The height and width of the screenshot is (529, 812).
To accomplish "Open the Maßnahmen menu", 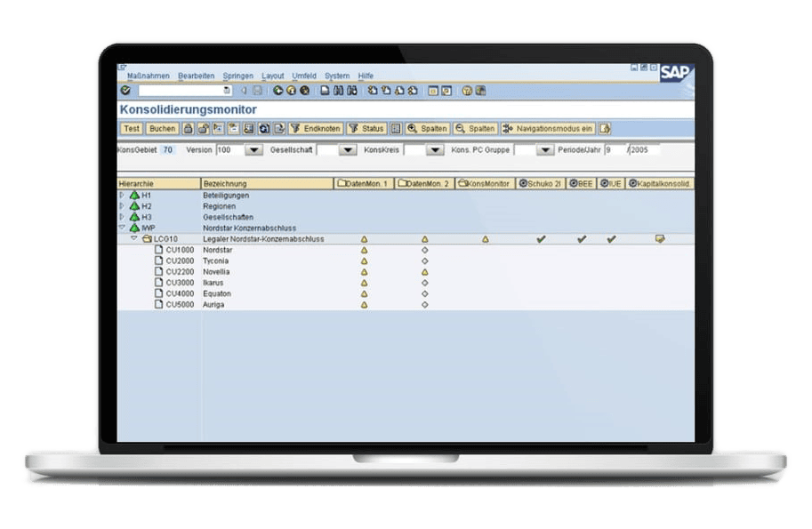I will point(149,76).
